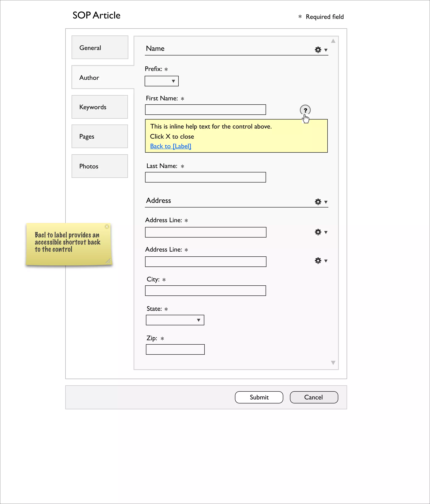Follow the Back to [Label] link
This screenshot has height=504, width=430.
click(x=170, y=146)
